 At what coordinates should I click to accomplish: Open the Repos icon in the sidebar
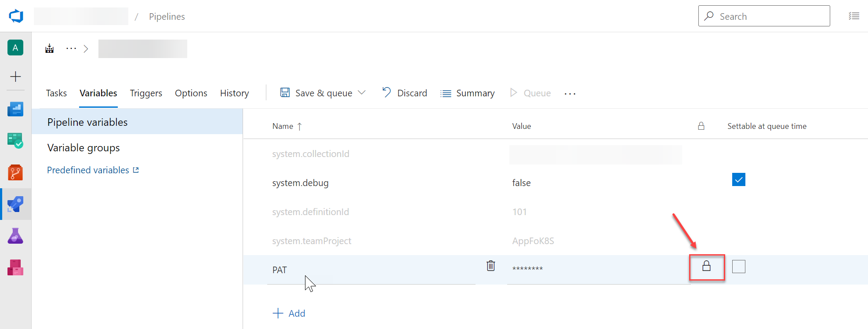click(15, 172)
